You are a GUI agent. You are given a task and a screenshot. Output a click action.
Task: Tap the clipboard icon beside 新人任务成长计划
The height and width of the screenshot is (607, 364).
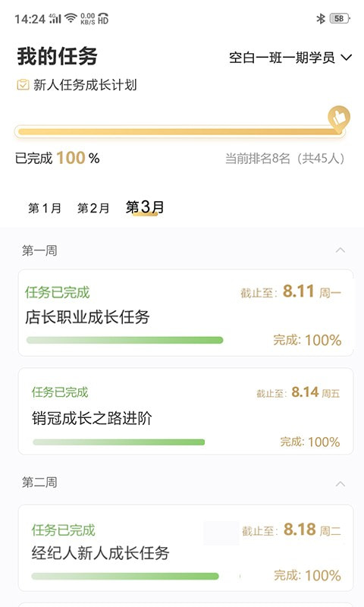(24, 84)
